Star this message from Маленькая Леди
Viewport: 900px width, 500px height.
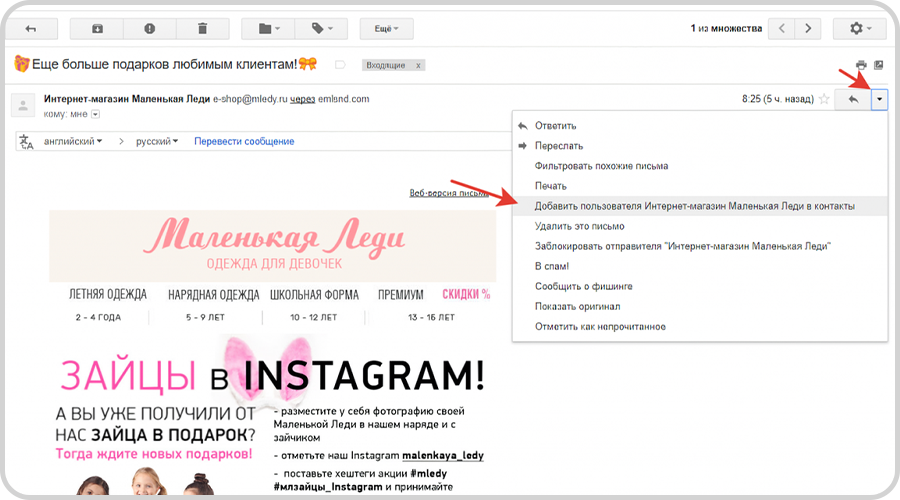coord(824,99)
